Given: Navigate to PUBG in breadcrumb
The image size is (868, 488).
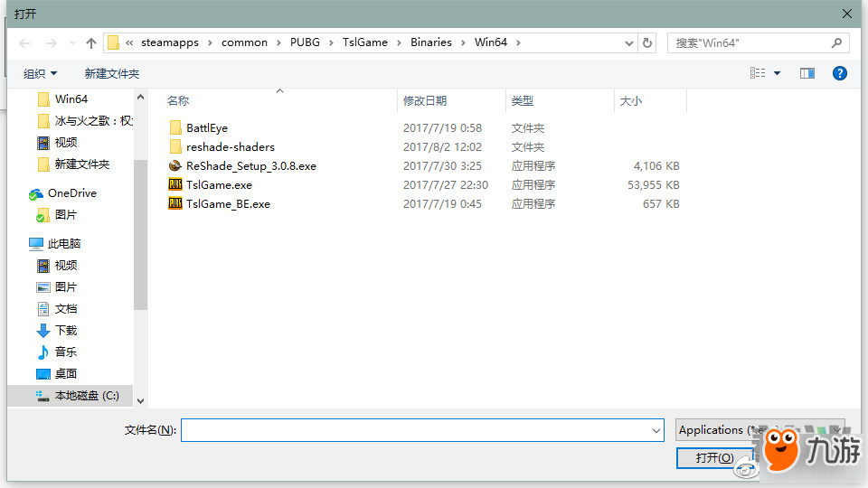Looking at the screenshot, I should (305, 42).
